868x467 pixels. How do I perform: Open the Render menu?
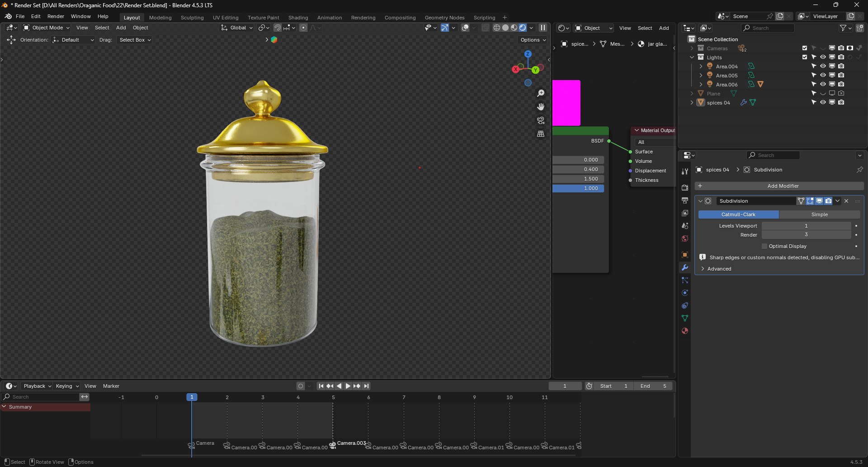pyautogui.click(x=56, y=16)
